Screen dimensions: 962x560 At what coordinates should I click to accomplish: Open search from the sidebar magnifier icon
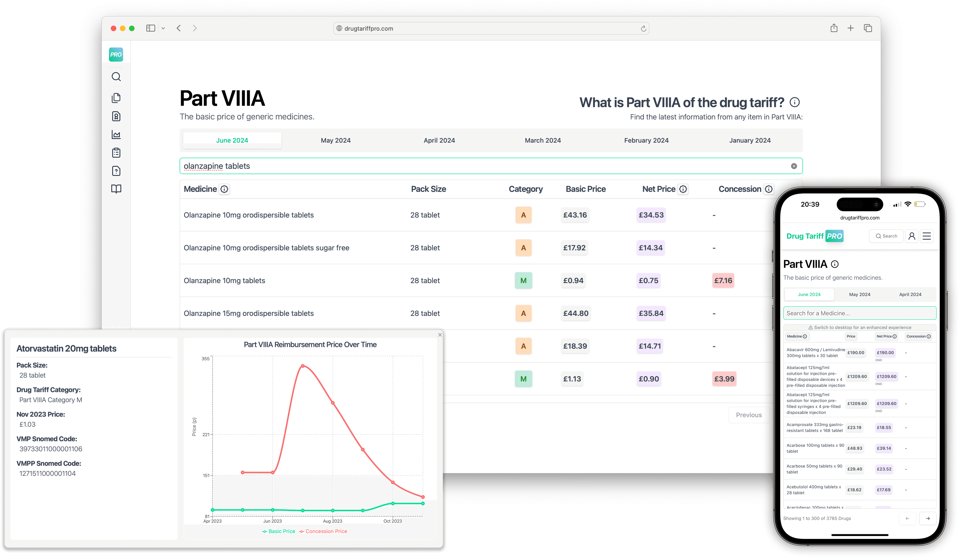116,77
